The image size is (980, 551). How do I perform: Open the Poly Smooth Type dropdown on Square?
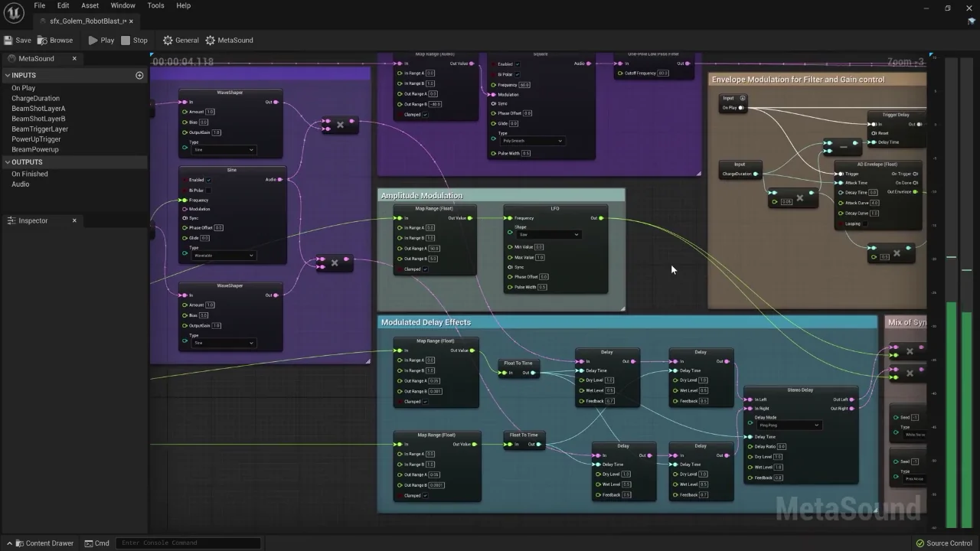tap(532, 141)
